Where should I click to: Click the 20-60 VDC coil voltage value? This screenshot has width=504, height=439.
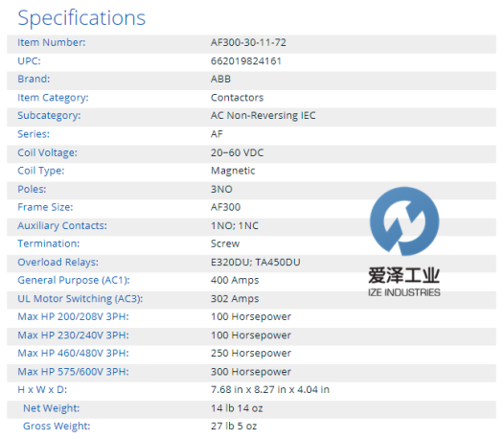pos(237,152)
